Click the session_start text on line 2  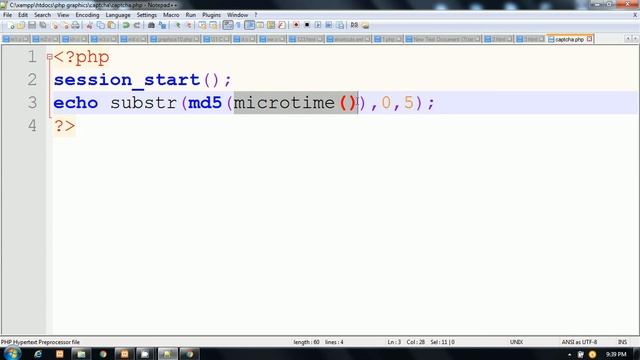[127, 80]
